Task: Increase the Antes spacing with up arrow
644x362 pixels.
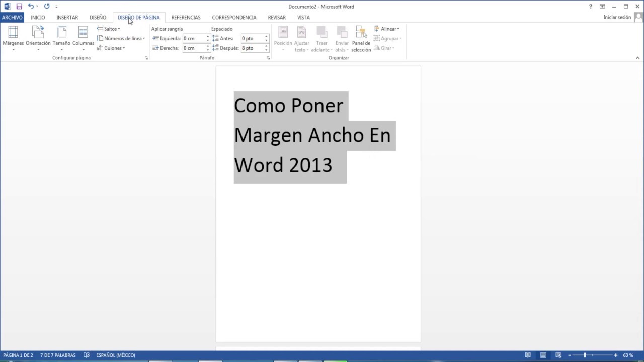Action: tap(266, 36)
